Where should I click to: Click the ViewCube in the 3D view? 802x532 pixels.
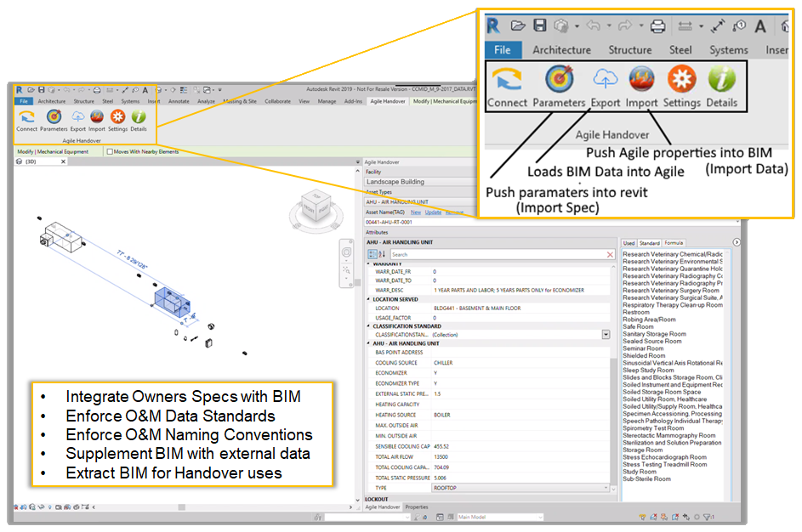[x=316, y=206]
